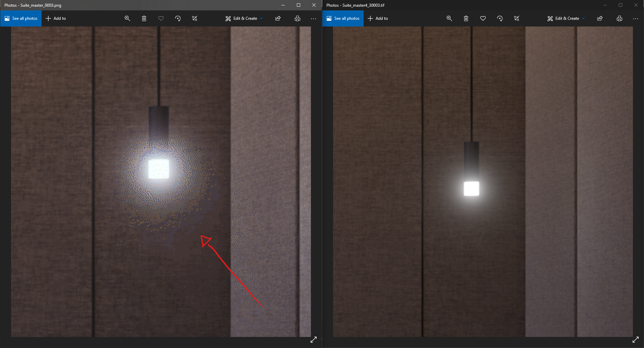See more ellipsis menu in right window

[x=636, y=18]
